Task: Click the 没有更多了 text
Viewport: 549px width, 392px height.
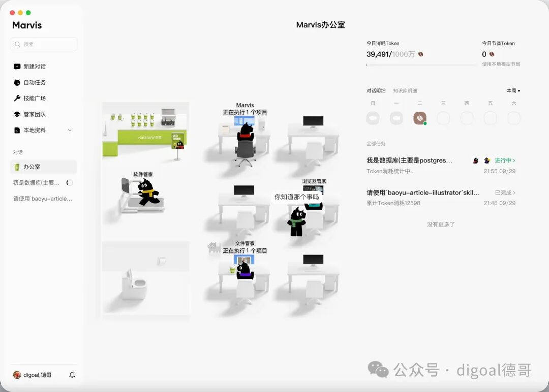Action: pos(441,224)
